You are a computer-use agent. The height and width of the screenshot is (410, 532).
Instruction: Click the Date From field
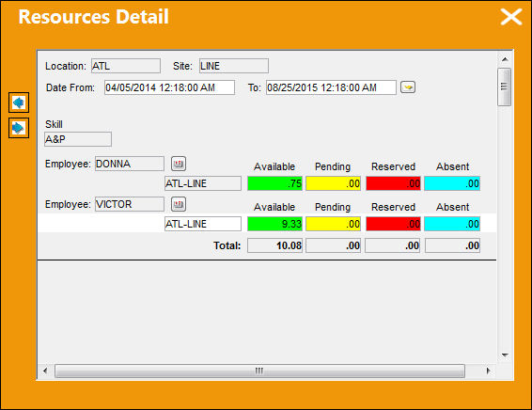click(x=169, y=87)
